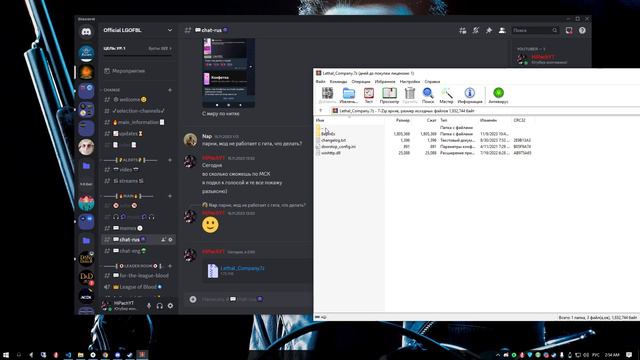Viewport: 640px width, 360px height.
Task: Add channel to the ALERTS category
Action: (170, 160)
